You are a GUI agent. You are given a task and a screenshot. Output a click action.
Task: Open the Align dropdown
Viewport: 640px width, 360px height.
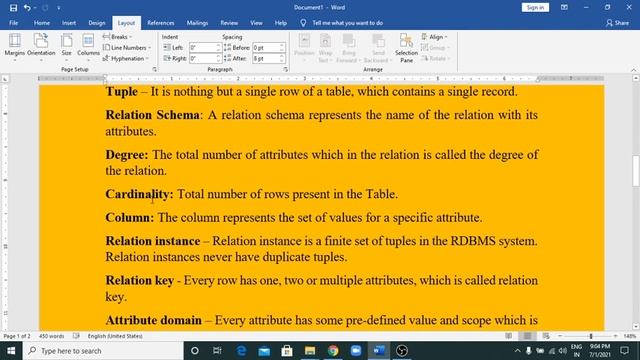[434, 37]
